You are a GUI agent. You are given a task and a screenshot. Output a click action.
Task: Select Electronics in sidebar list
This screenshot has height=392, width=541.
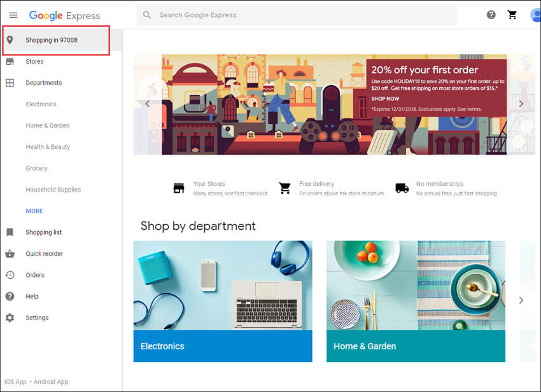(41, 104)
